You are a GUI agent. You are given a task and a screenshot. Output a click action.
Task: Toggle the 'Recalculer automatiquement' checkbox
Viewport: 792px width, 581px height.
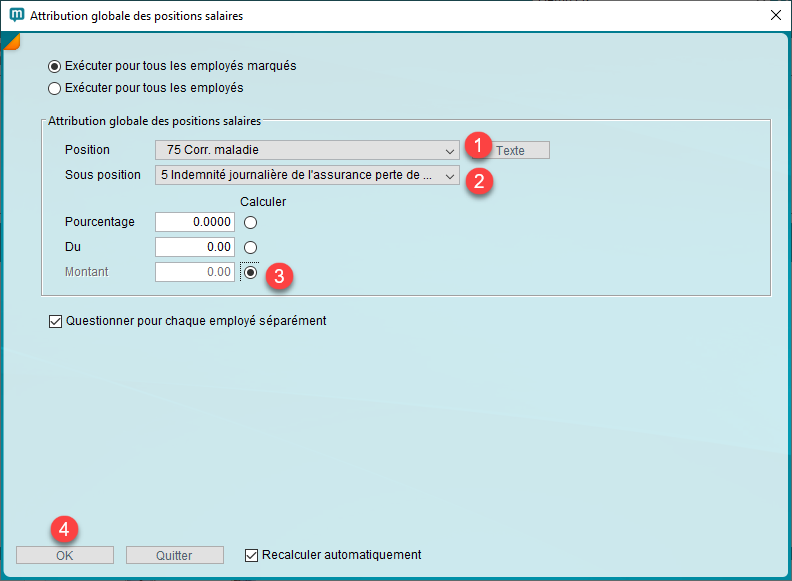(x=252, y=555)
